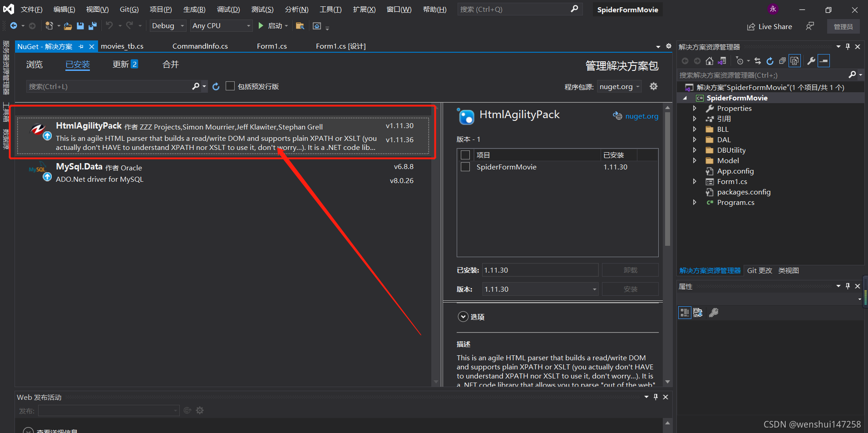Refresh the Solution Explorer tree

click(770, 61)
